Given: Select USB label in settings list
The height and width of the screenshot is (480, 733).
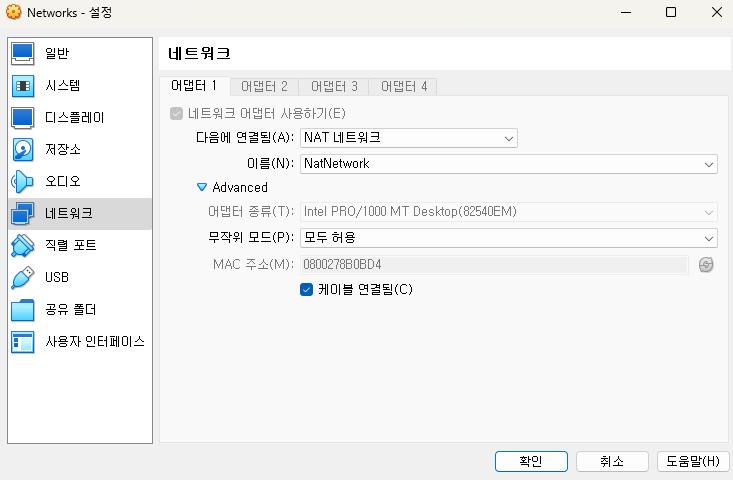Looking at the screenshot, I should [x=57, y=278].
